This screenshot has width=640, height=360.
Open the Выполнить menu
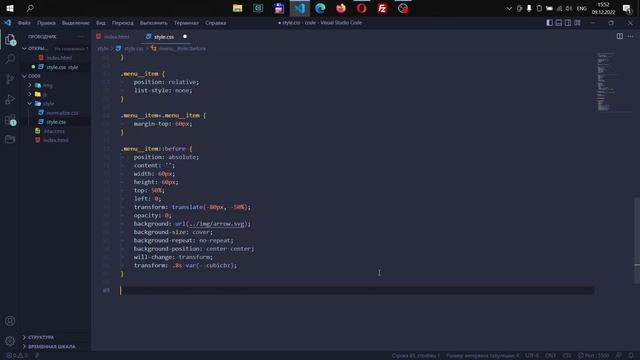(153, 23)
